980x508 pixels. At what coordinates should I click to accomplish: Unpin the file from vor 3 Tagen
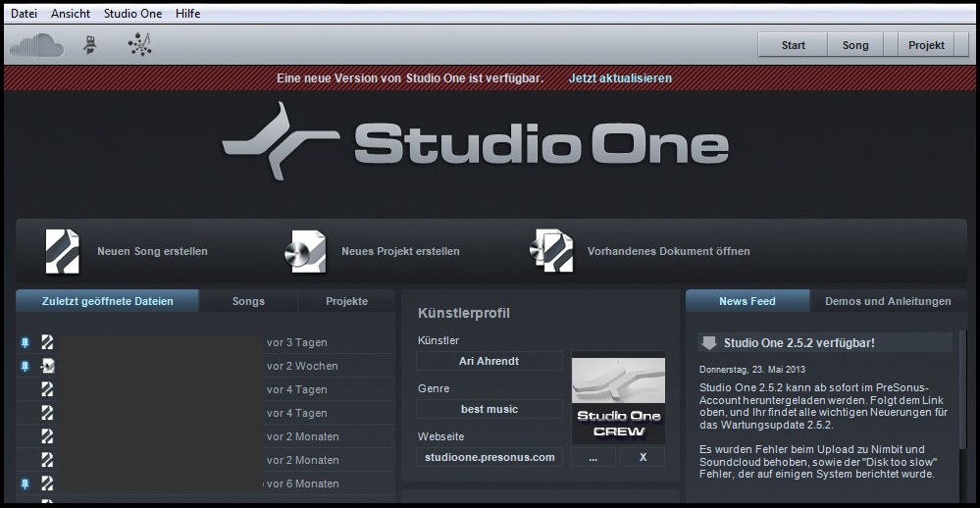tap(25, 342)
